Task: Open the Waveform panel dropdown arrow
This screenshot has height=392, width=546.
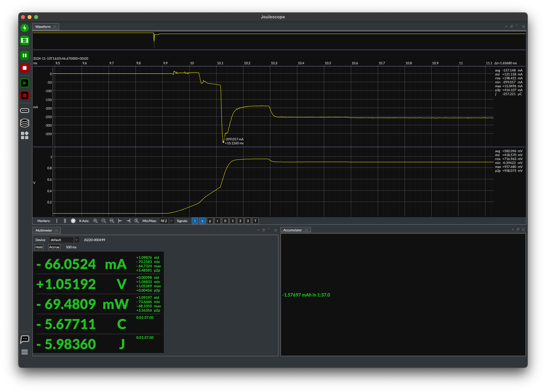Action: tap(506, 26)
